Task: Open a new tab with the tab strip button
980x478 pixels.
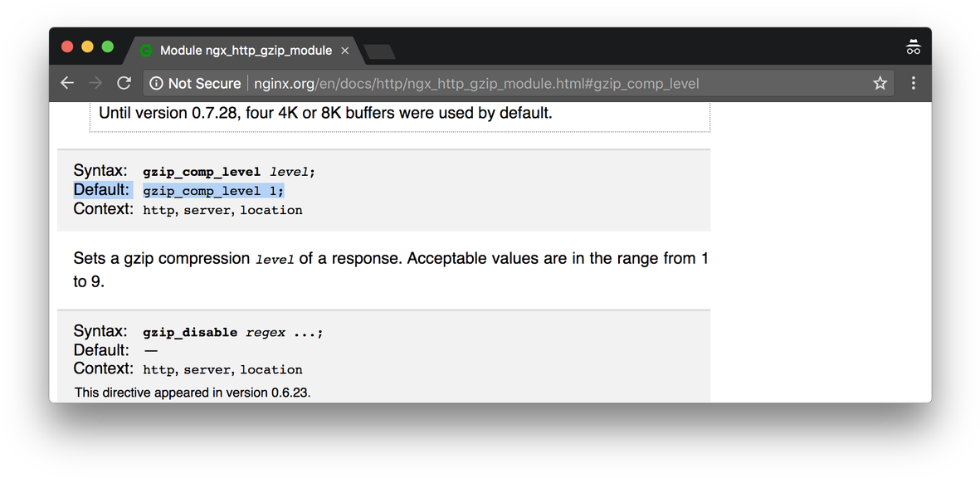Action: pyautogui.click(x=379, y=51)
